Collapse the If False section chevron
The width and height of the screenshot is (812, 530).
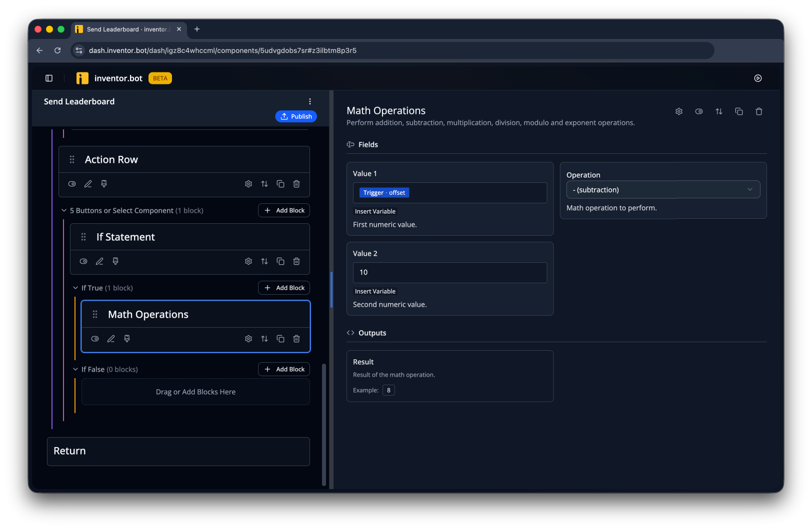[x=75, y=369]
